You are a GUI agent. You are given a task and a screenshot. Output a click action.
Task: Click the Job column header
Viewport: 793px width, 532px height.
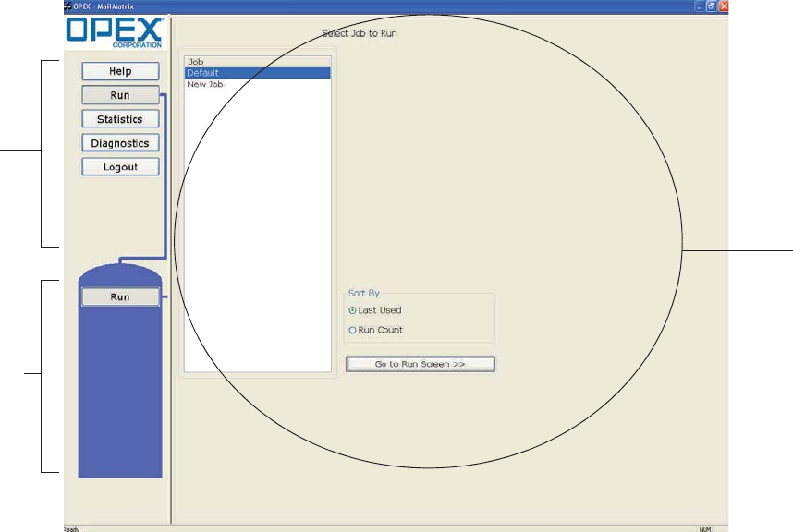(x=258, y=62)
